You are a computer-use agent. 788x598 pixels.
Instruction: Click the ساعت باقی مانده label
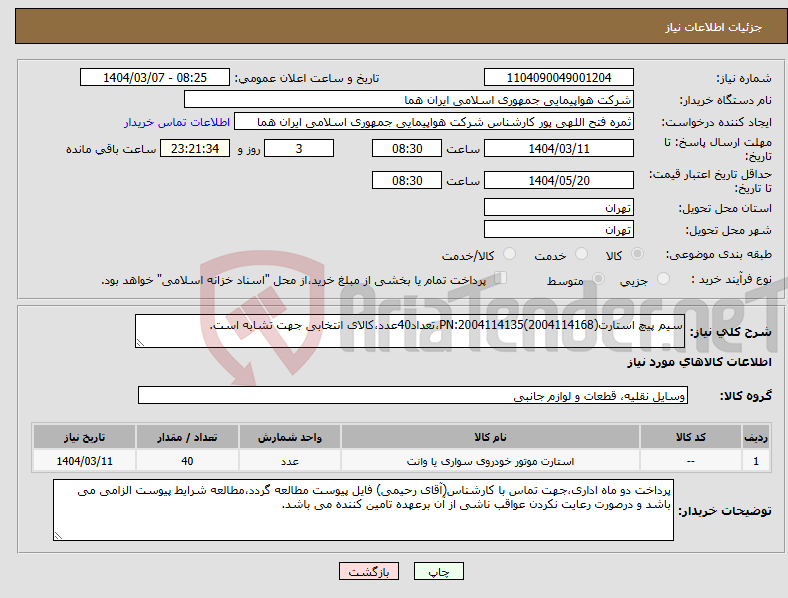pos(111,149)
